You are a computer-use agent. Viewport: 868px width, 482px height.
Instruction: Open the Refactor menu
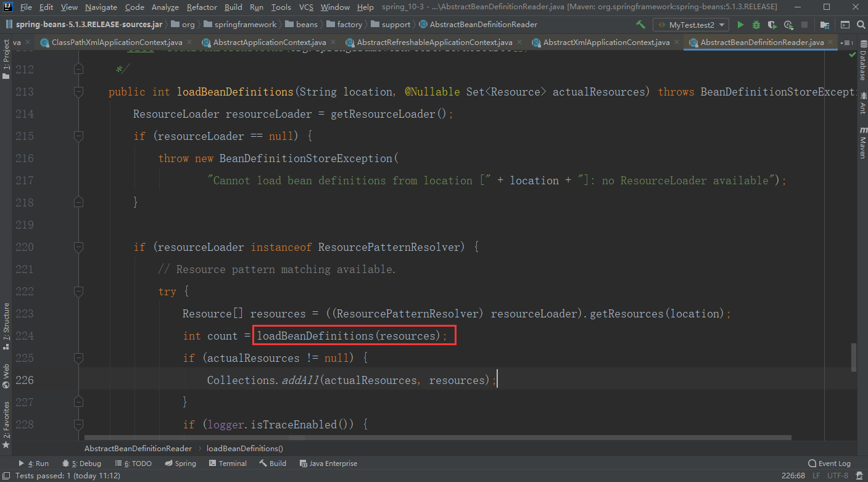coord(202,7)
